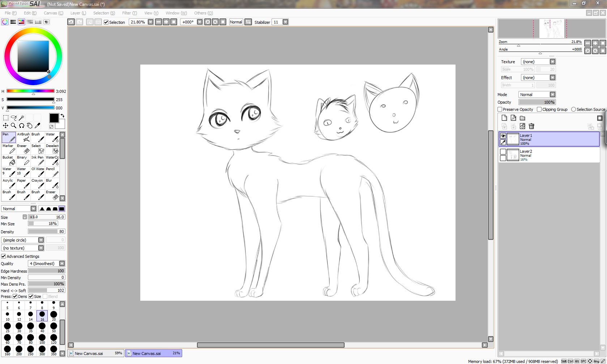Toggle the transparent color icon
Viewport: 607px width, 364px height.
[51, 127]
